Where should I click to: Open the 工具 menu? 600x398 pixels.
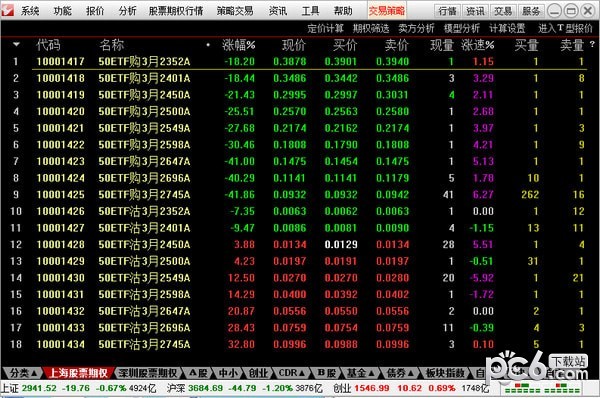[310, 11]
